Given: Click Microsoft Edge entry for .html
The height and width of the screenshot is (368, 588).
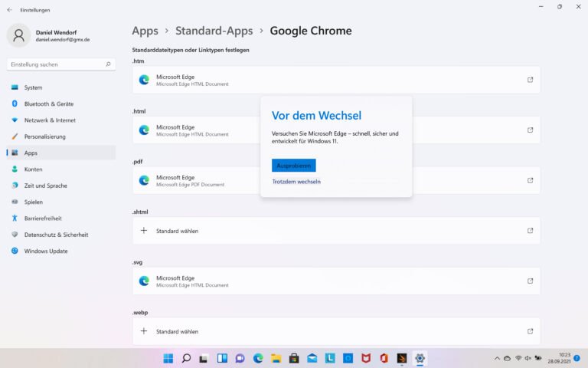Looking at the screenshot, I should coord(336,130).
